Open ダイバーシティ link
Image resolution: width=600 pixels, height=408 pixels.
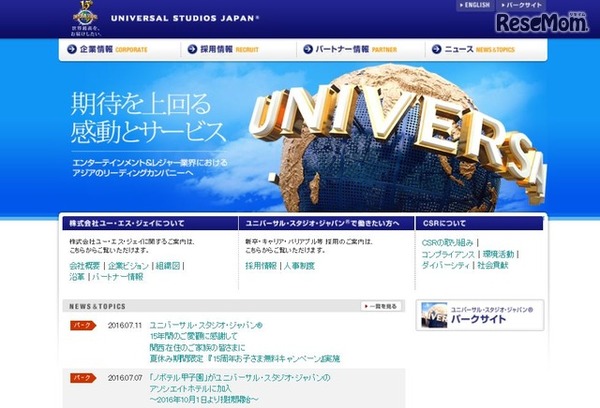(445, 265)
